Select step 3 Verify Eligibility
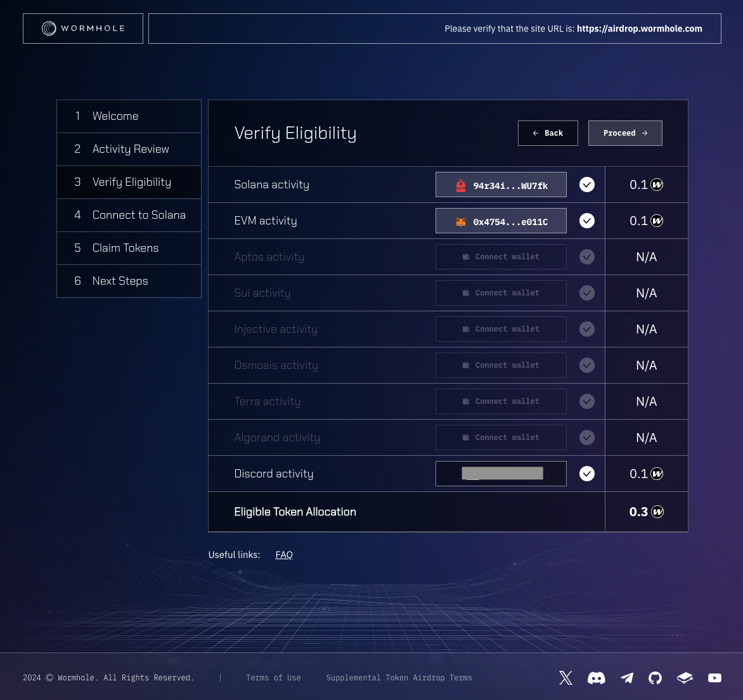The width and height of the screenshot is (743, 700). pos(129,182)
